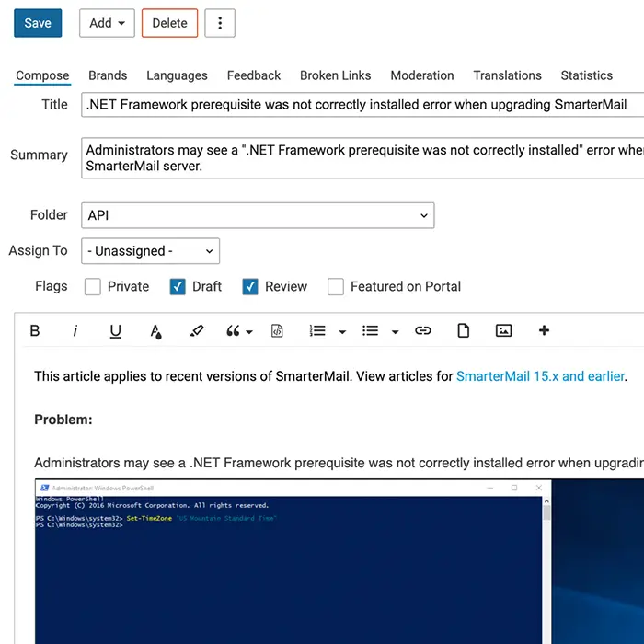Place cursor at the Problem: heading

point(63,420)
